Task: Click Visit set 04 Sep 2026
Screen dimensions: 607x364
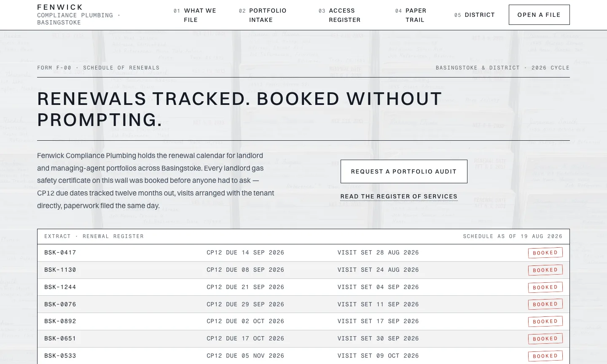Action: (378, 287)
